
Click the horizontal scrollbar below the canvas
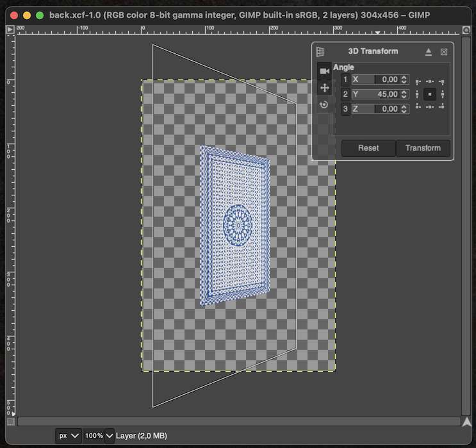tap(238, 421)
